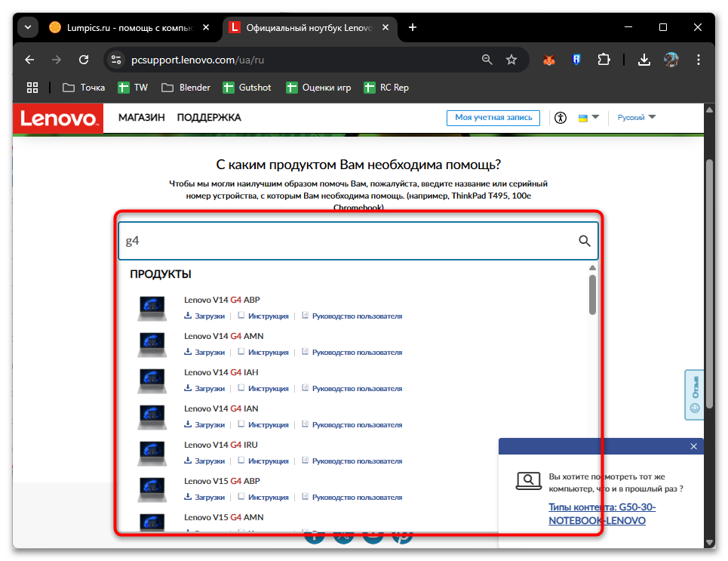Screen dimensions: 728x561
Task: Open Руководство пользователя for V14 G4 ABP
Action: point(352,316)
